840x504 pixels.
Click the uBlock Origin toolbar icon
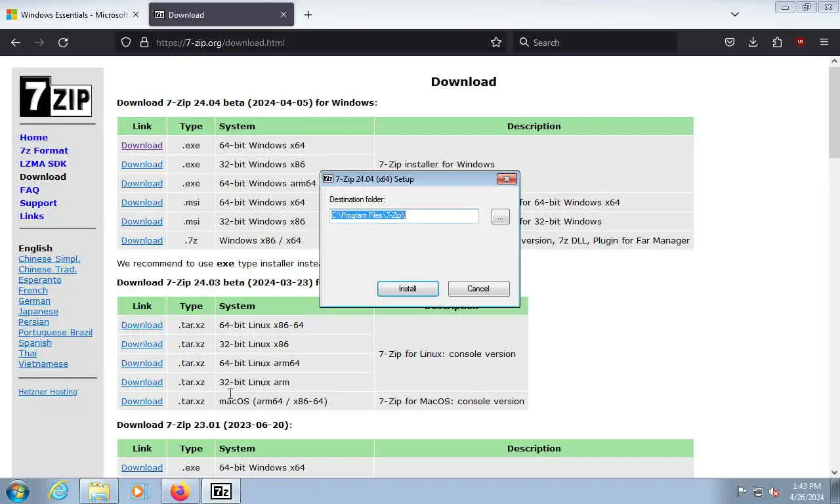(x=800, y=42)
